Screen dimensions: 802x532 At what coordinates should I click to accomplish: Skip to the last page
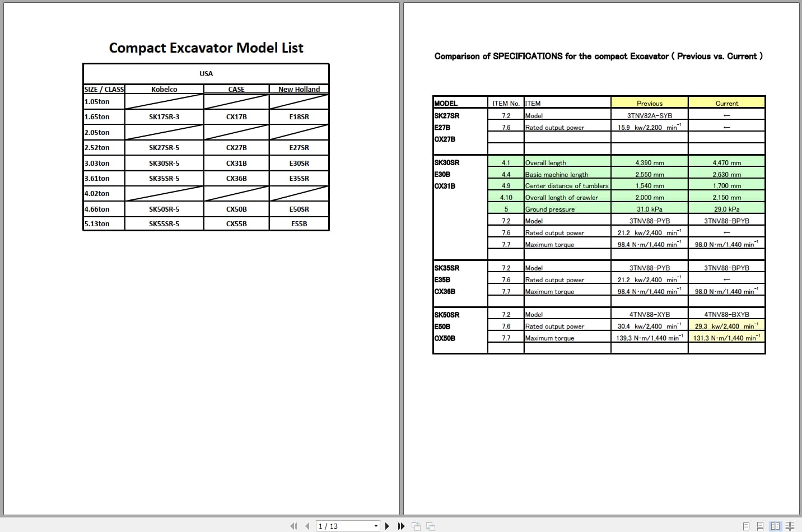[401, 526]
